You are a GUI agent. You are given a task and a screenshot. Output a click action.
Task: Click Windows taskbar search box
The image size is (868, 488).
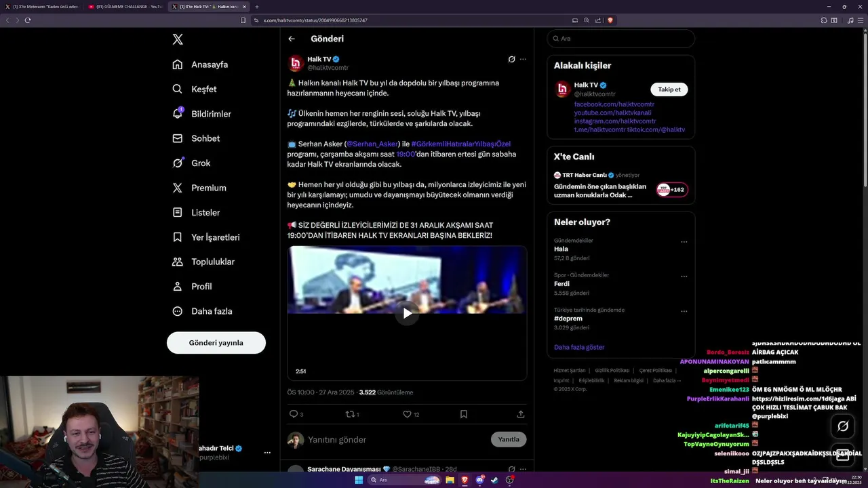405,480
